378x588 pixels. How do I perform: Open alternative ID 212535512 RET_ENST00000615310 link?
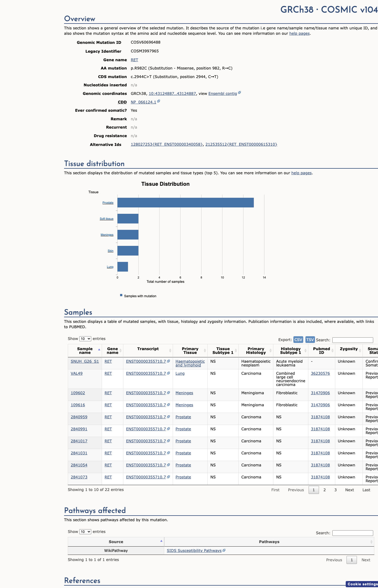point(241,144)
